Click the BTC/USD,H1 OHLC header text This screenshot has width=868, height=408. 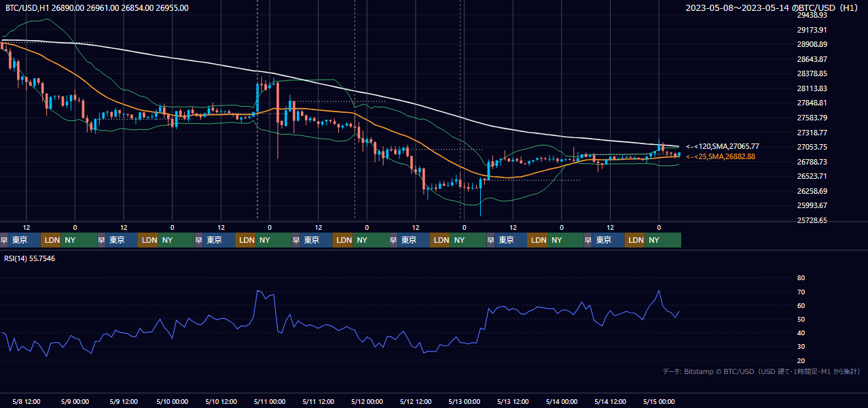pos(97,8)
